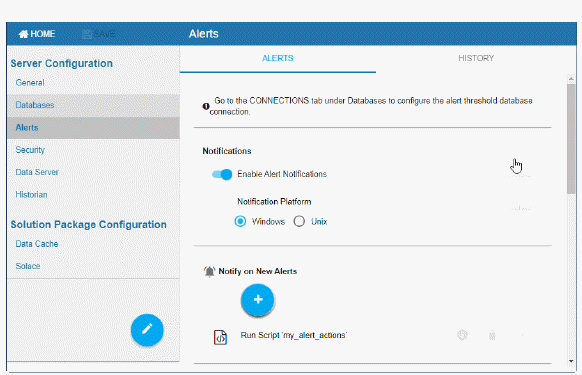Click the bell icon beside Notify on New Alerts

(x=209, y=271)
